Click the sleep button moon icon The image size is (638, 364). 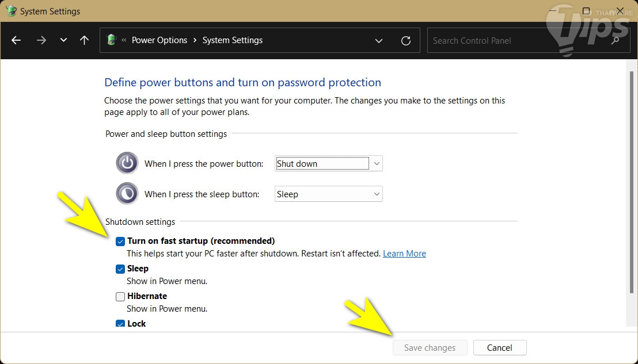pyautogui.click(x=127, y=194)
